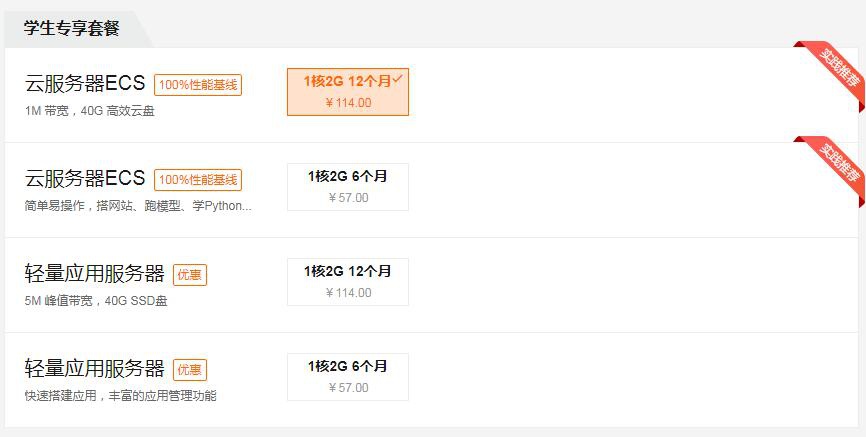Screen dimensions: 866x437
Task: Open 云服务器ECS title above 1M 带宽 description
Action: tap(85, 83)
